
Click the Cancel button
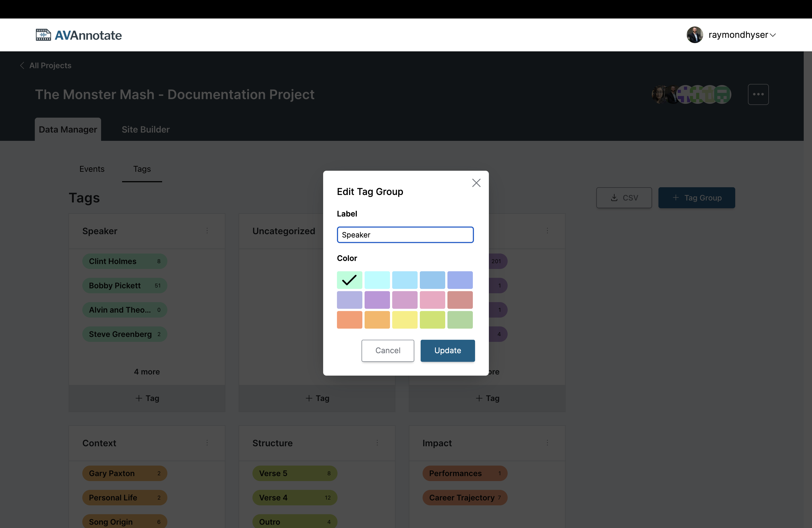[x=387, y=350]
